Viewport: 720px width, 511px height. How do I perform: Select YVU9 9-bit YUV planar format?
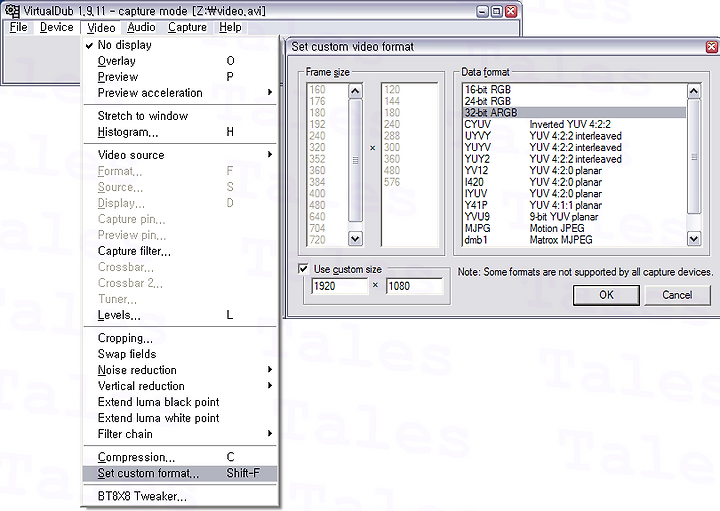(574, 217)
